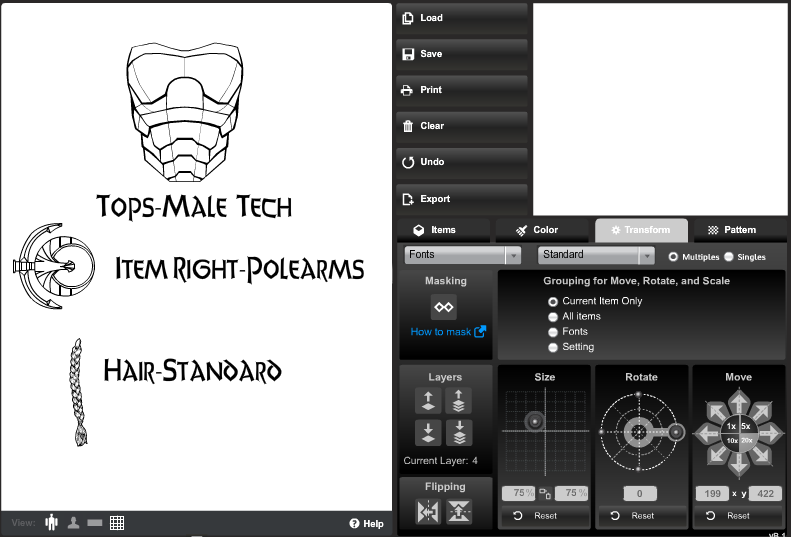
Task: Select the All items grouping option
Action: coord(553,316)
